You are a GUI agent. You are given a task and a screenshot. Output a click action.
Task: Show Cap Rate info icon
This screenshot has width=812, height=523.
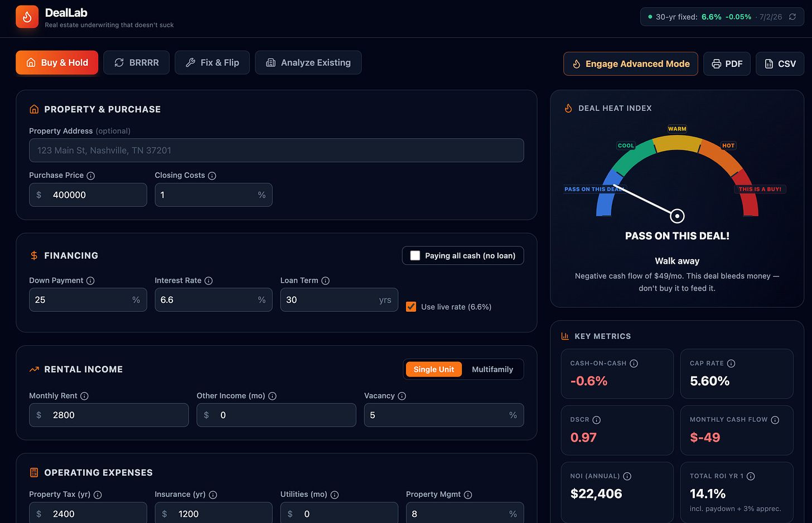point(731,364)
